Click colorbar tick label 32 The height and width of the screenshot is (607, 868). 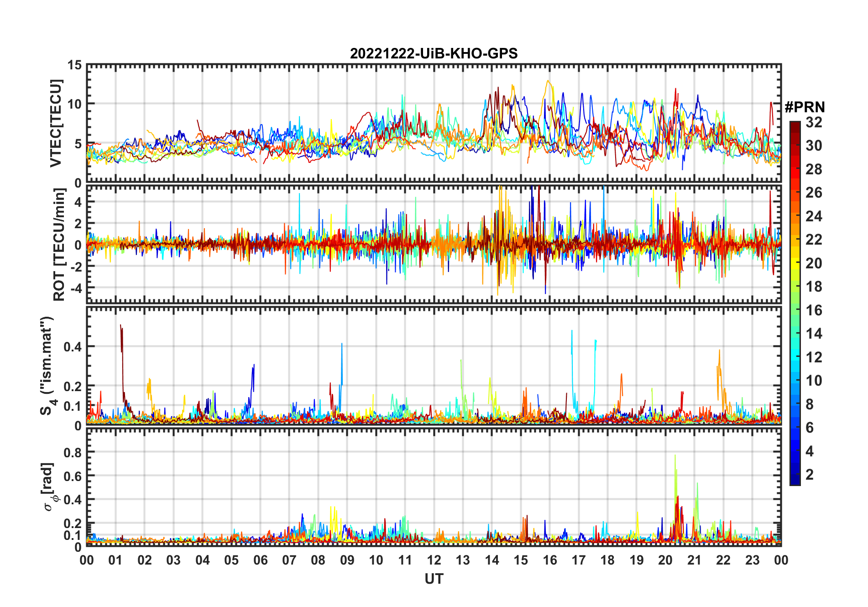tap(814, 122)
